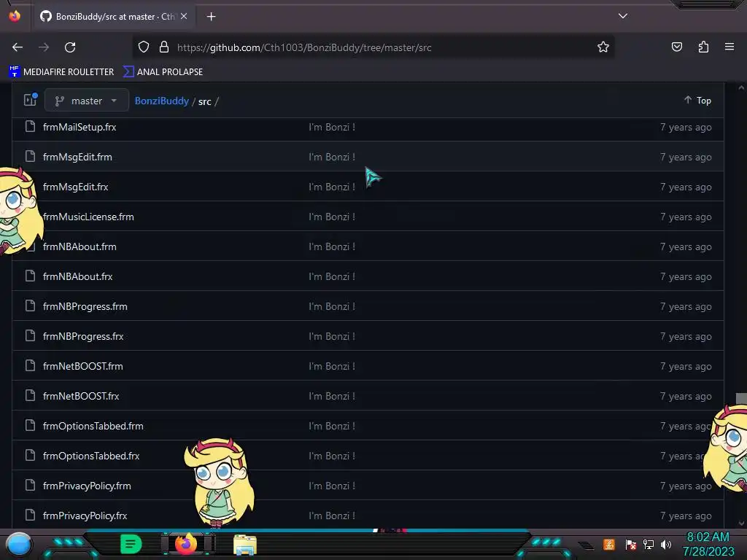
Task: Click file icon beside frmMailSetup.frx
Action: pyautogui.click(x=30, y=127)
